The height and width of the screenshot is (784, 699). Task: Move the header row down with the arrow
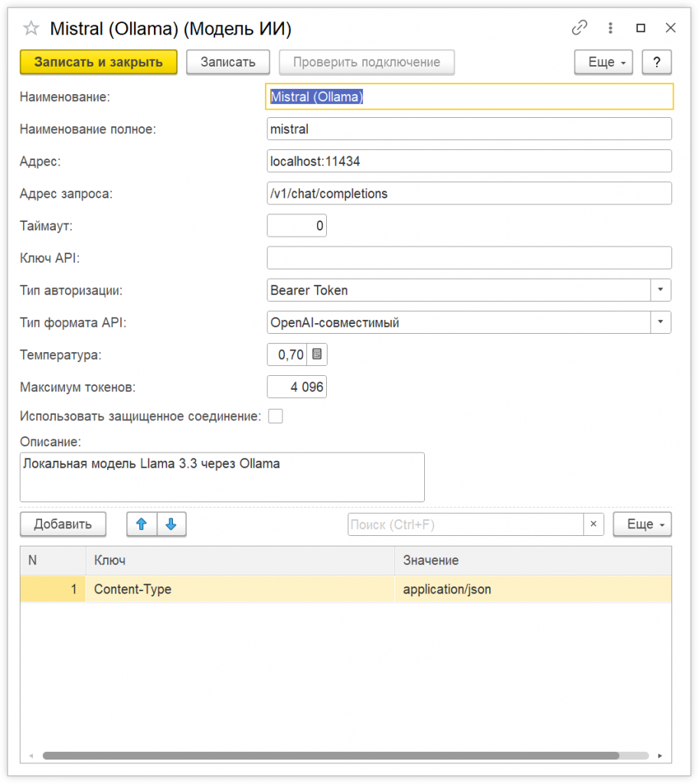click(x=171, y=524)
